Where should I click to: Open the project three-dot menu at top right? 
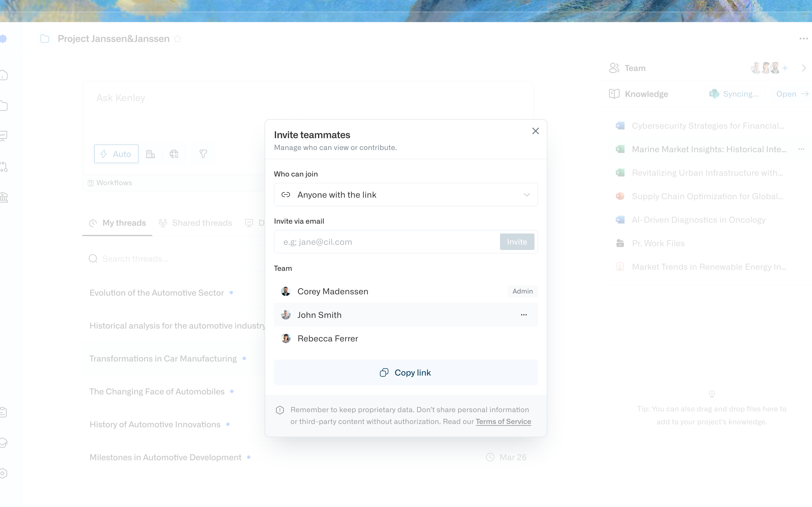[x=804, y=39]
